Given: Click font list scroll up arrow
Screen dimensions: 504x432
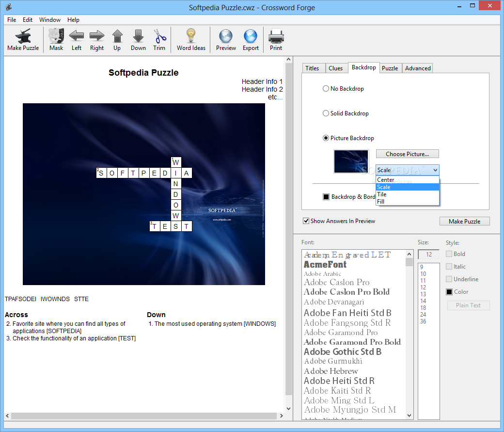Looking at the screenshot, I should click(x=409, y=254).
